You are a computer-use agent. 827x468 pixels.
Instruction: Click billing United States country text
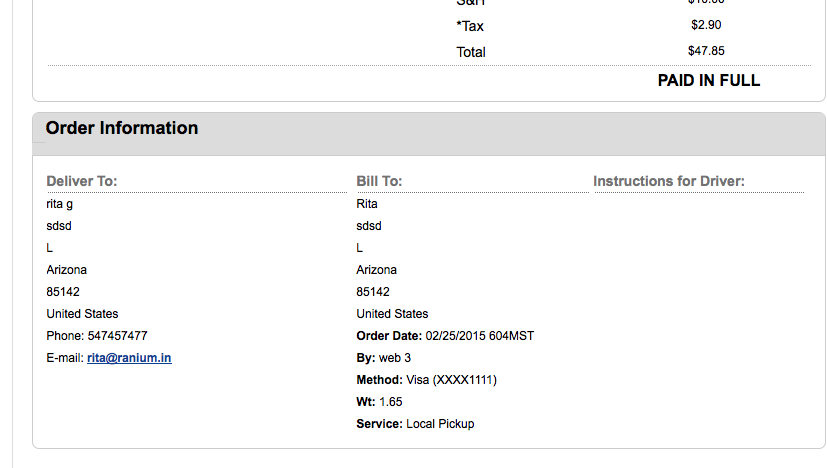coord(392,313)
